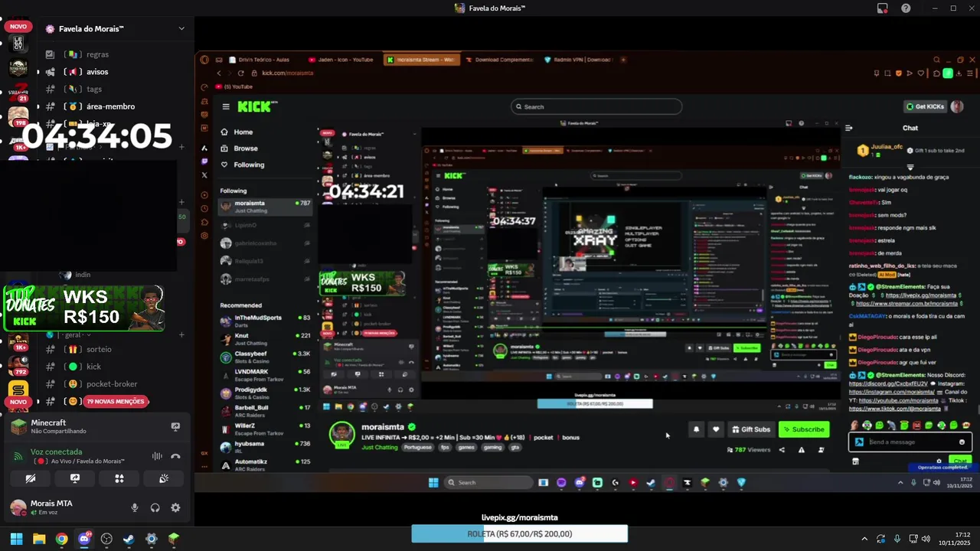
Task: Open Windows Start menu
Action: [x=16, y=539]
